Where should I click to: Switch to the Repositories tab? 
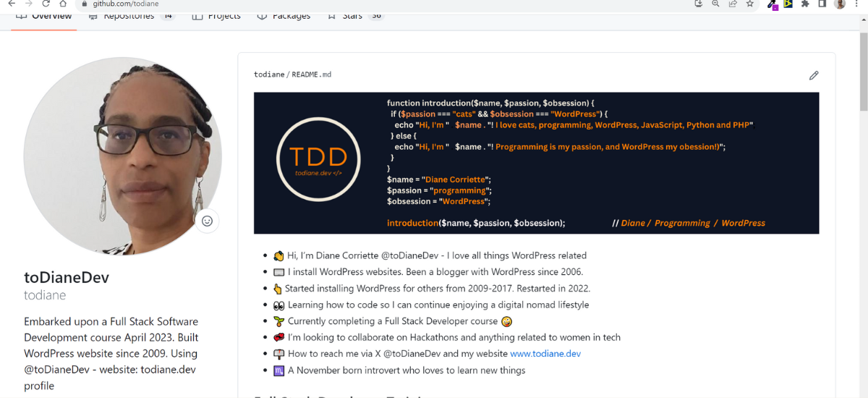(129, 16)
